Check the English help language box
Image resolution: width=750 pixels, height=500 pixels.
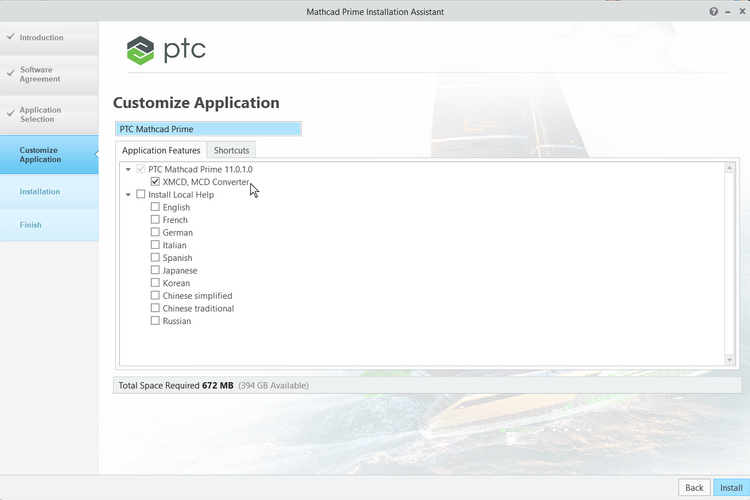155,207
